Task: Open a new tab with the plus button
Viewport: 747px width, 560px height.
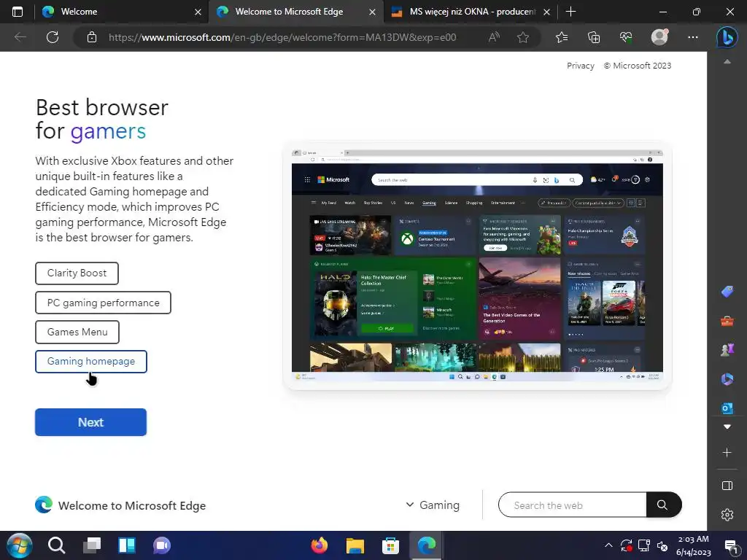Action: pyautogui.click(x=570, y=12)
